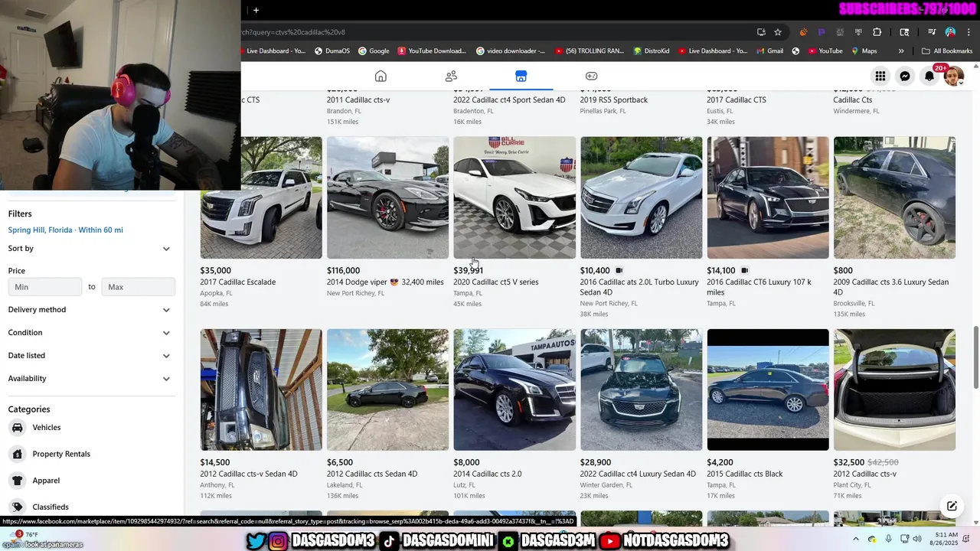
Task: Open the Chrome profile avatar
Action: click(950, 32)
